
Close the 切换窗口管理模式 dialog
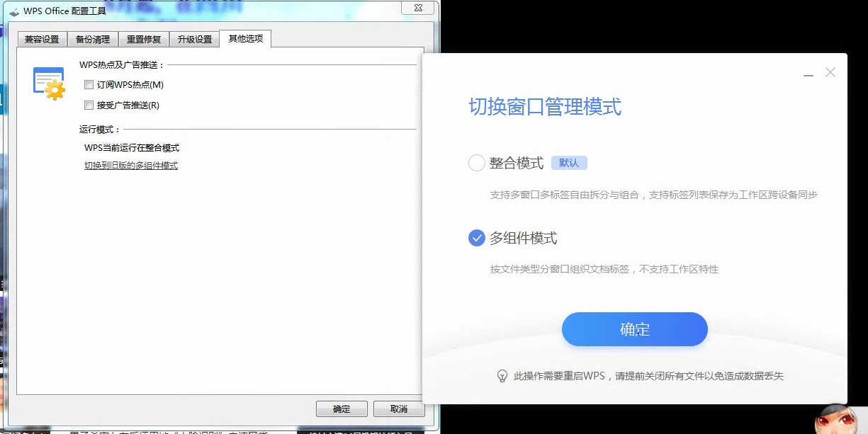(830, 73)
